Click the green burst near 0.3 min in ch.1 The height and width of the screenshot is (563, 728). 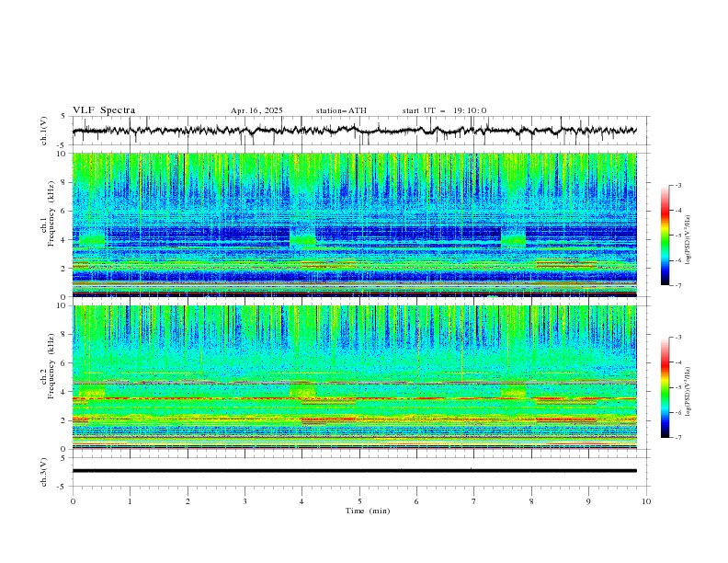(x=92, y=240)
